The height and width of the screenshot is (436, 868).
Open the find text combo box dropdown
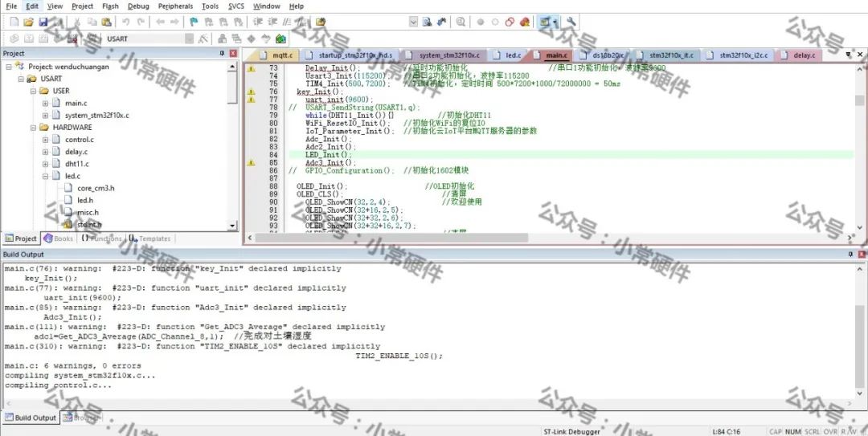tap(414, 22)
